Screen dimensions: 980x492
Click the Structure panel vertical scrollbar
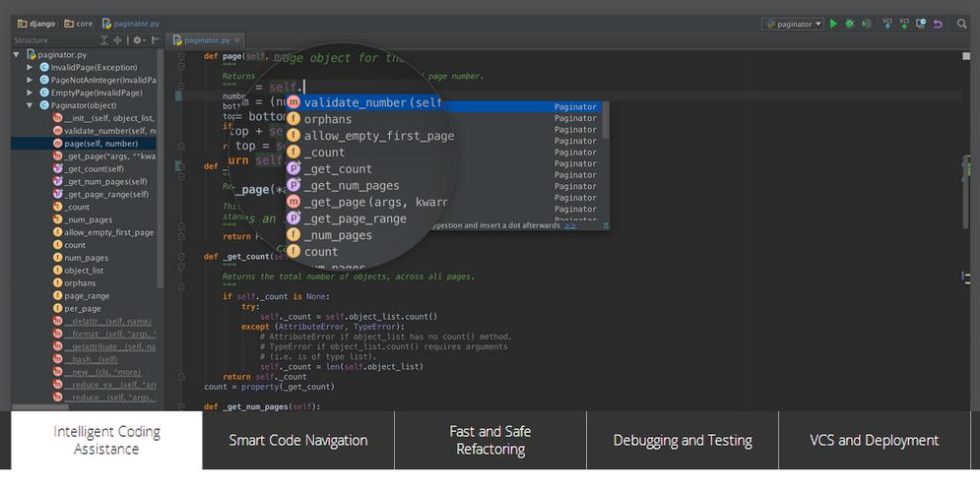(161, 168)
